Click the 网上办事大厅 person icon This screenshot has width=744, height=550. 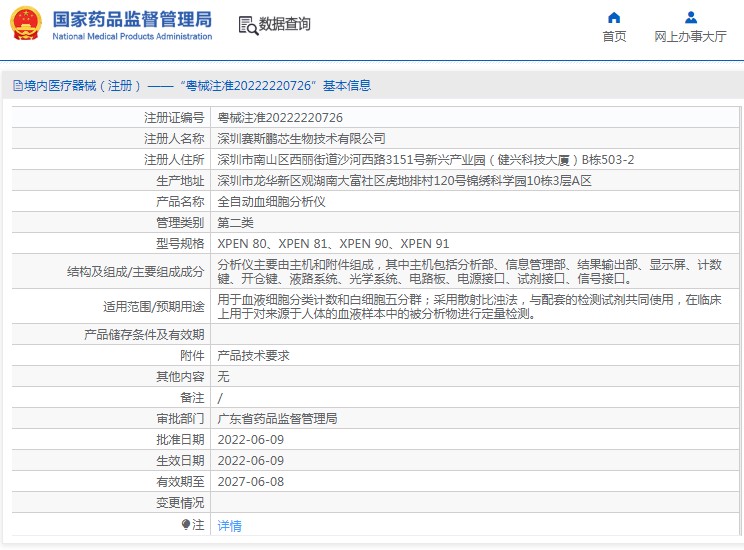(x=690, y=17)
